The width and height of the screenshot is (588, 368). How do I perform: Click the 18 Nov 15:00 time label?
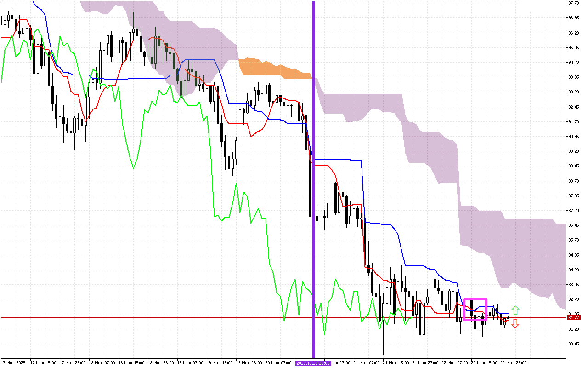click(131, 363)
